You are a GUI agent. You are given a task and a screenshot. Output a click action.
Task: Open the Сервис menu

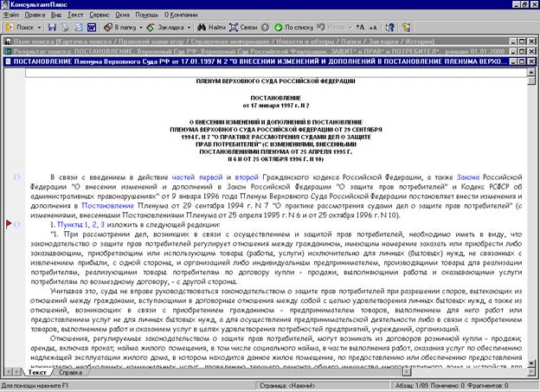(x=100, y=15)
